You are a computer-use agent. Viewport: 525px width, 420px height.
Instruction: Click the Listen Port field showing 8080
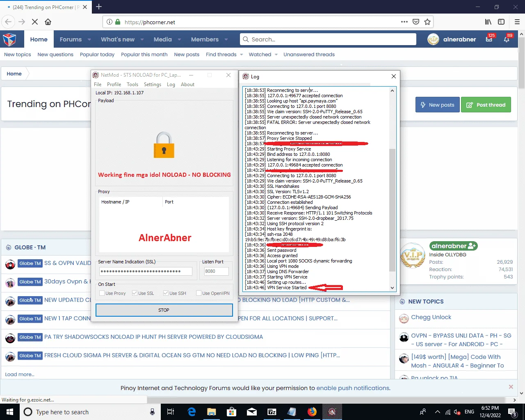click(216, 271)
